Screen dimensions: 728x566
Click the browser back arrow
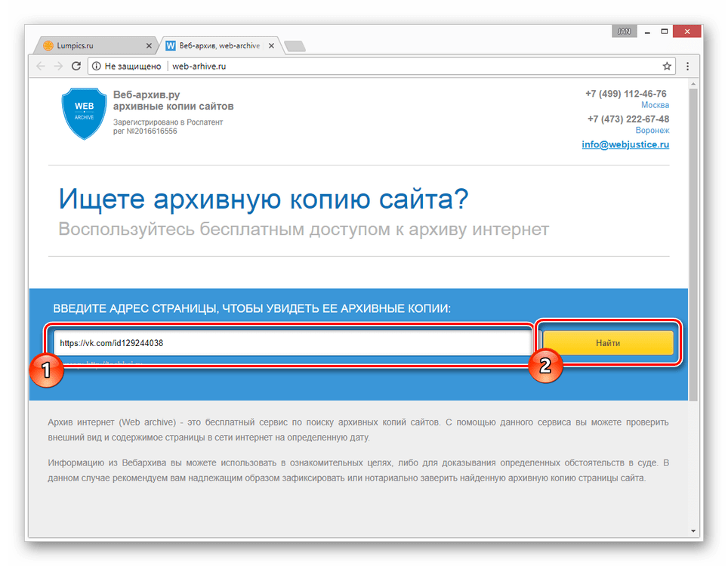pos(41,66)
